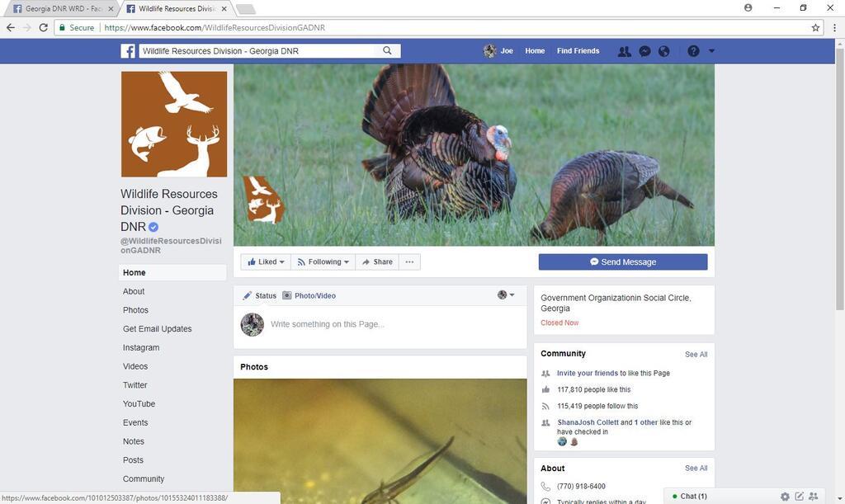Click Find Friends in top navbar
This screenshot has width=845, height=504.
coord(578,50)
